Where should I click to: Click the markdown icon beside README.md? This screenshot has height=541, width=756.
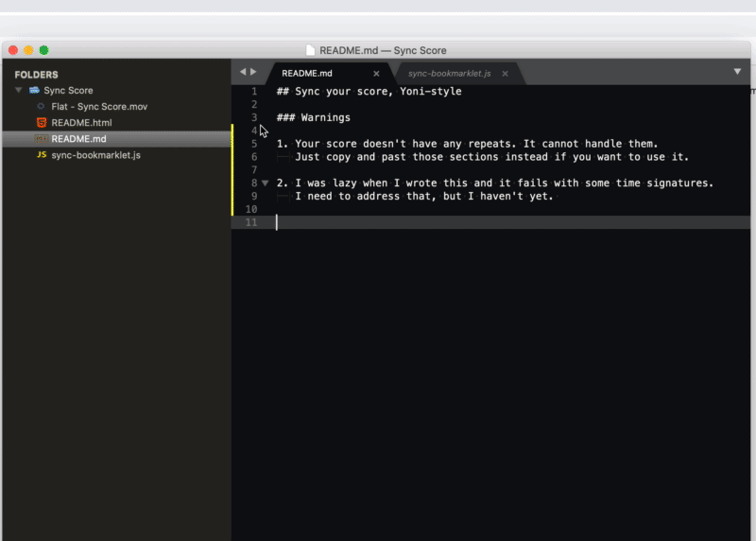click(42, 139)
